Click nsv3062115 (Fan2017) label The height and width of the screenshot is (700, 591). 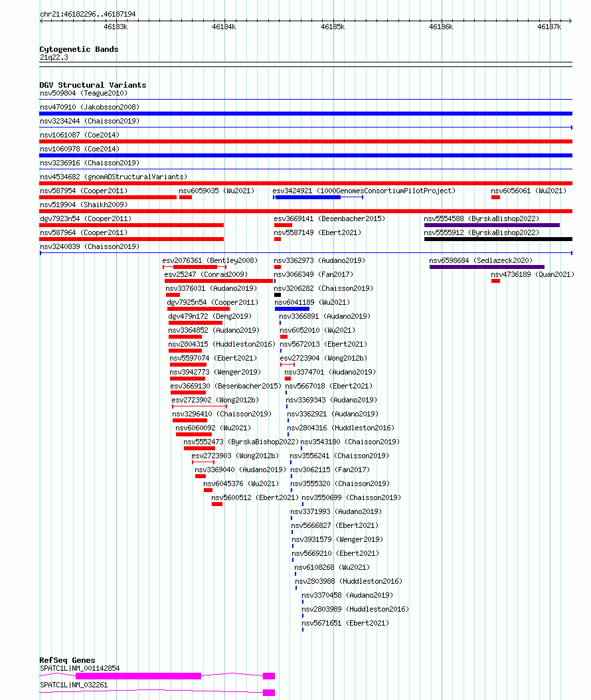[330, 470]
